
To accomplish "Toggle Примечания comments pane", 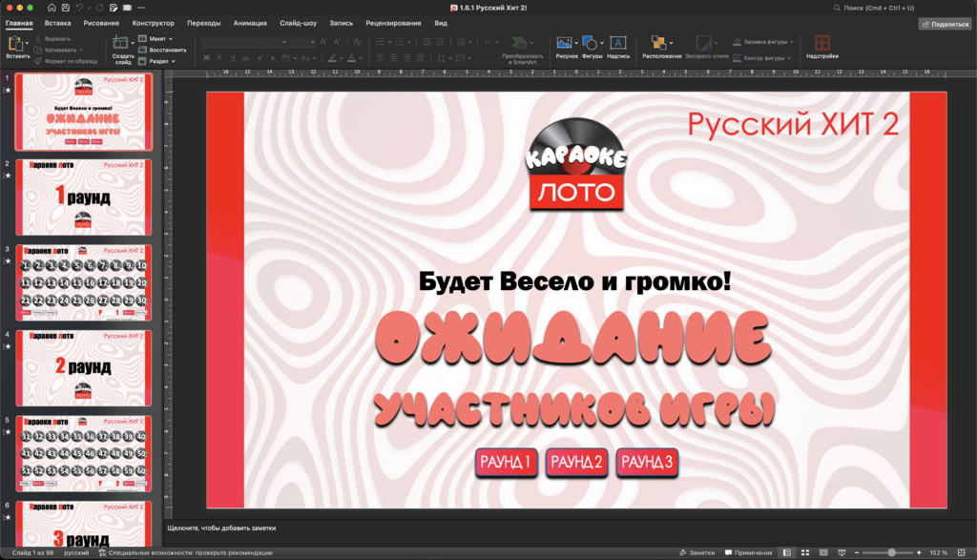I will click(x=748, y=552).
